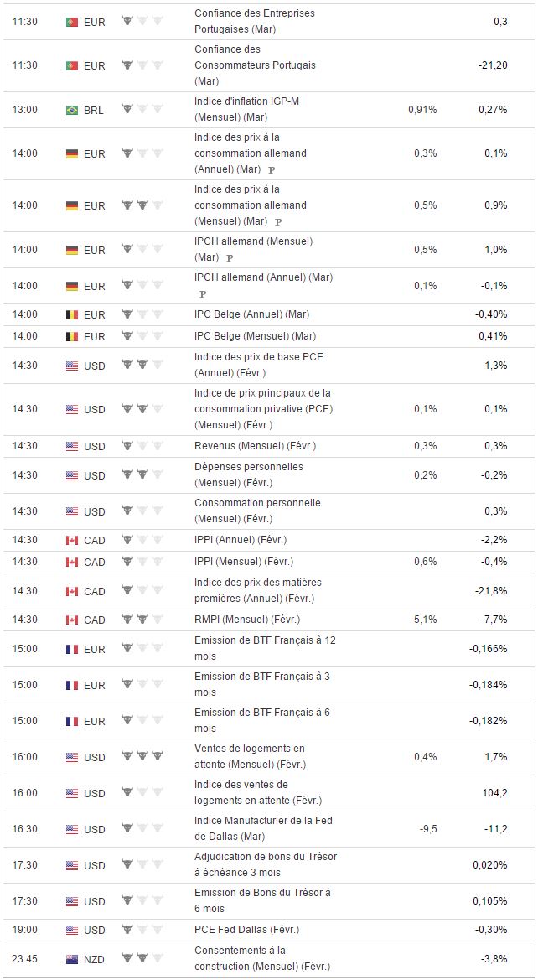Open Emission de Bons du Trésor à 6 mois

click(x=262, y=900)
